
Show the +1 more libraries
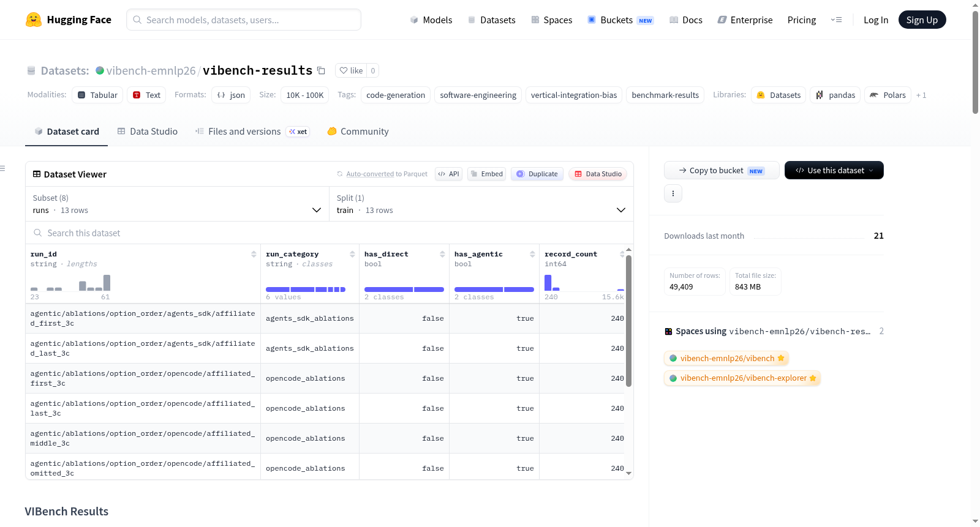[x=921, y=95]
